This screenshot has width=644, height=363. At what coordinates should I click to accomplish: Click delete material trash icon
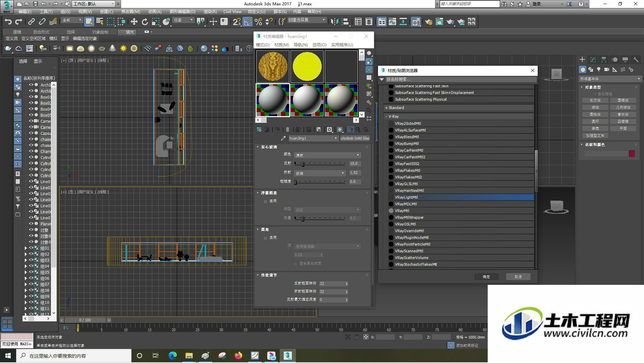pyautogui.click(x=287, y=129)
